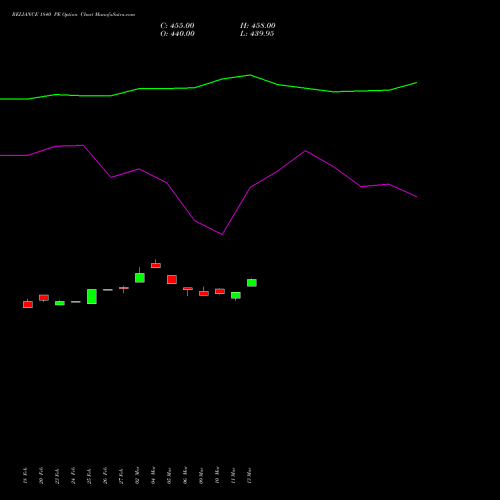Click the red candlestick for 20 Feb
Image resolution: width=500 pixels, height=500 pixels.
tap(44, 298)
